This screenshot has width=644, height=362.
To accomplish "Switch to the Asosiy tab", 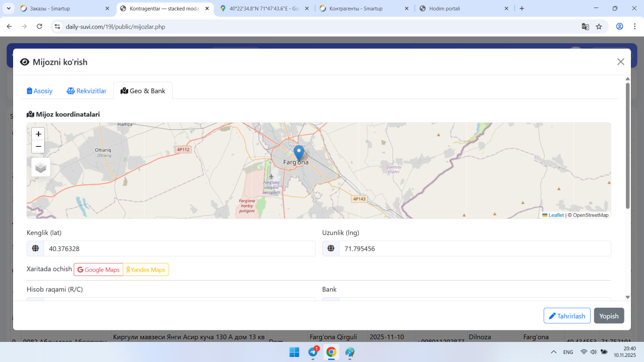I will pyautogui.click(x=40, y=91).
